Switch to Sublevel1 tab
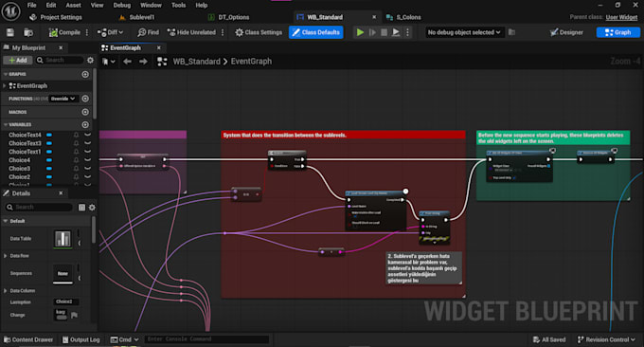 [x=136, y=17]
